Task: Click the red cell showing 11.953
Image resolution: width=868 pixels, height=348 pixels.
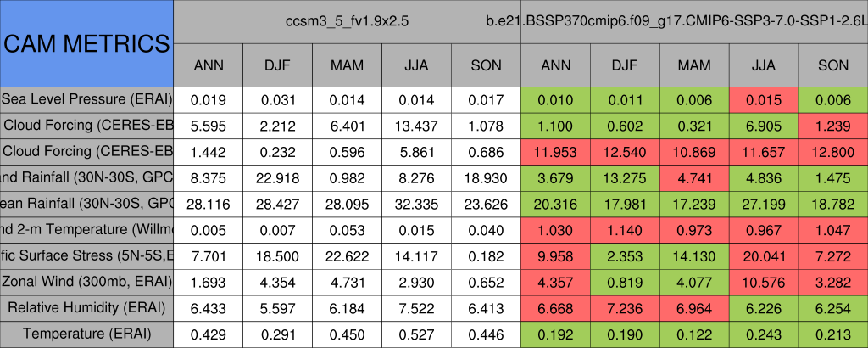Action: pyautogui.click(x=555, y=152)
